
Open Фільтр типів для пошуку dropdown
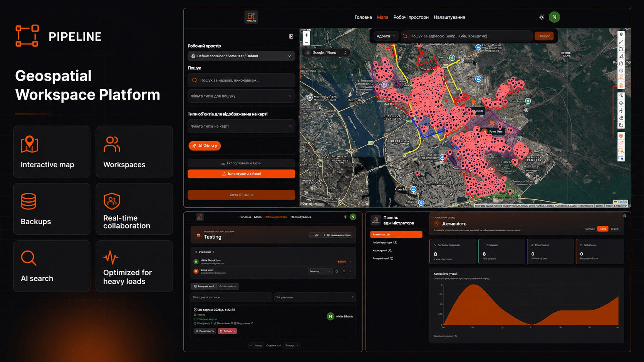point(241,96)
